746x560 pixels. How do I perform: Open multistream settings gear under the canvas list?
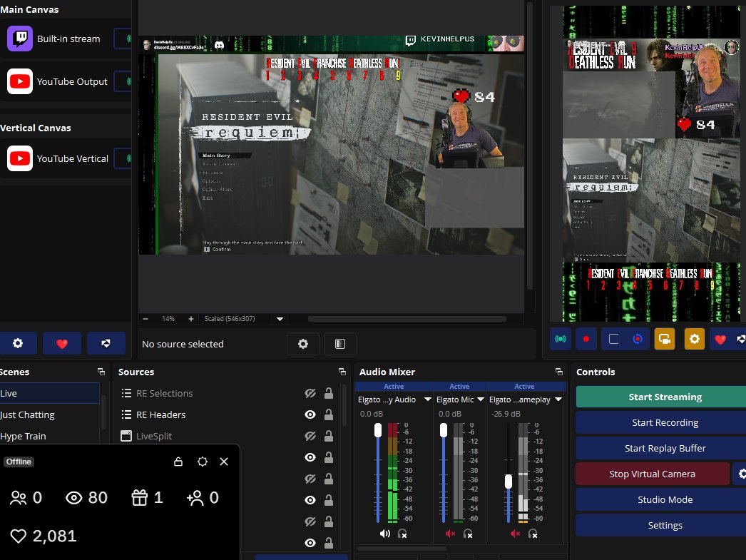point(18,343)
